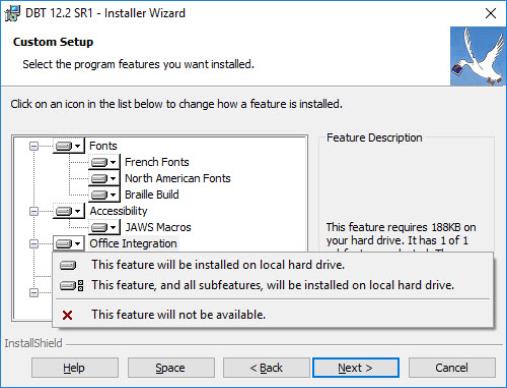
Task: Select the North American Fonts tree item
Action: [x=178, y=178]
